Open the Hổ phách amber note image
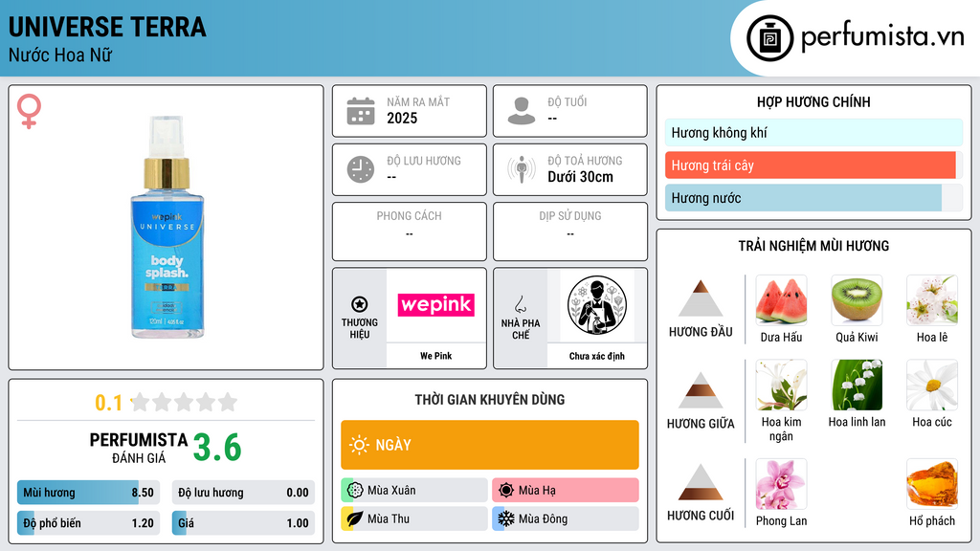 coord(932,484)
